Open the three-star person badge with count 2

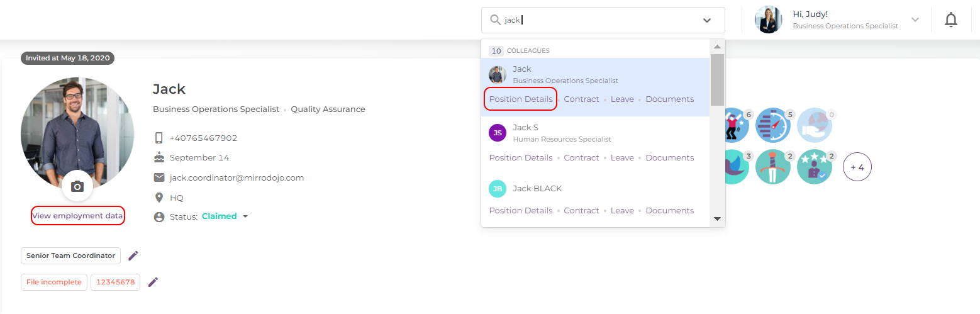tap(815, 167)
